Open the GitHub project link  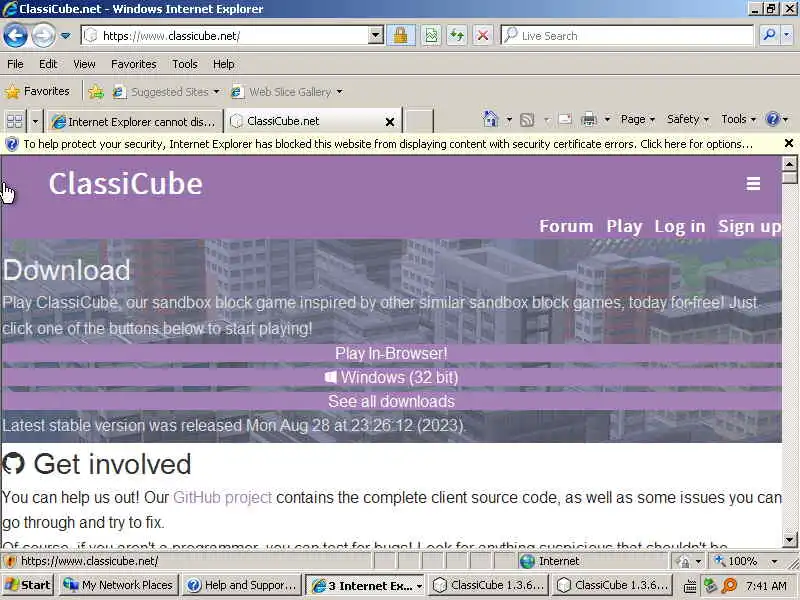[x=222, y=497]
